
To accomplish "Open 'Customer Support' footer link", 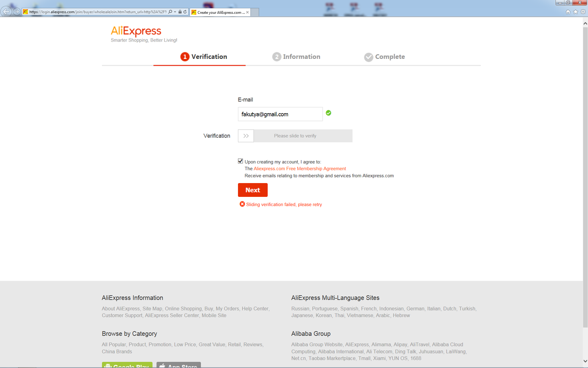I will [122, 316].
